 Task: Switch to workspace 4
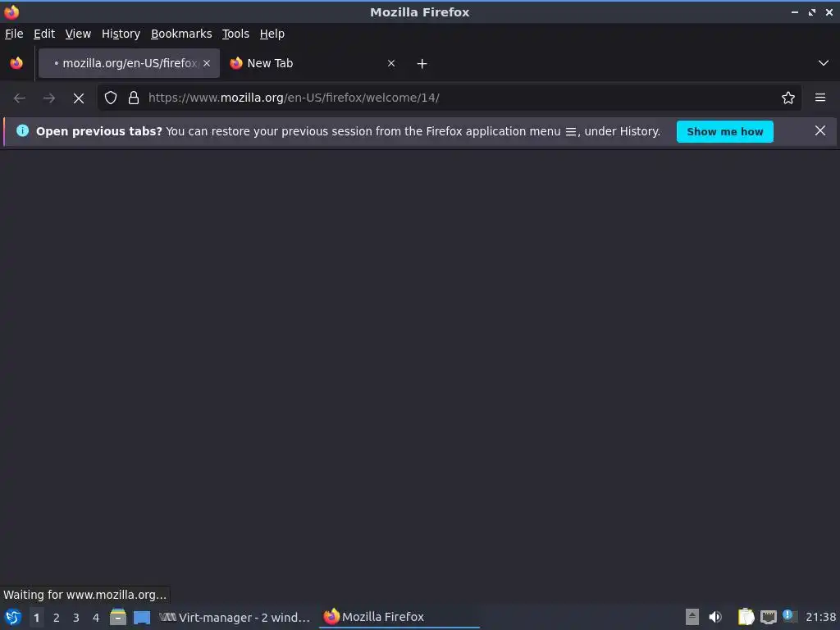pyautogui.click(x=96, y=618)
